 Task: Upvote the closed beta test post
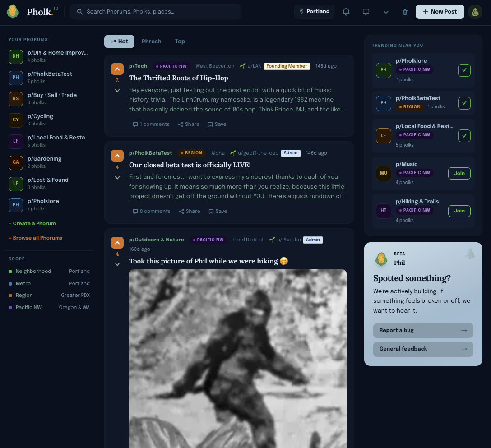pos(117,156)
